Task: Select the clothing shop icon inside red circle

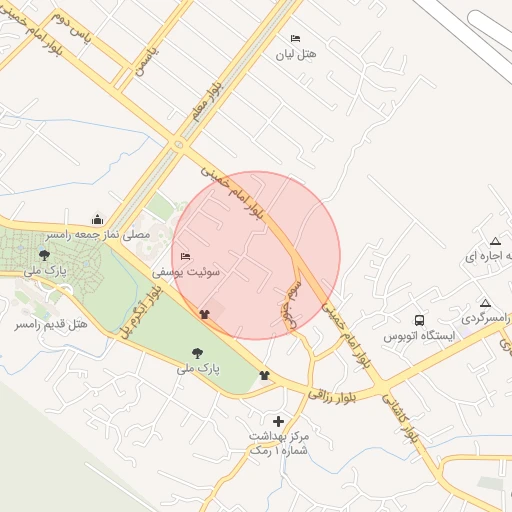Action: point(204,314)
